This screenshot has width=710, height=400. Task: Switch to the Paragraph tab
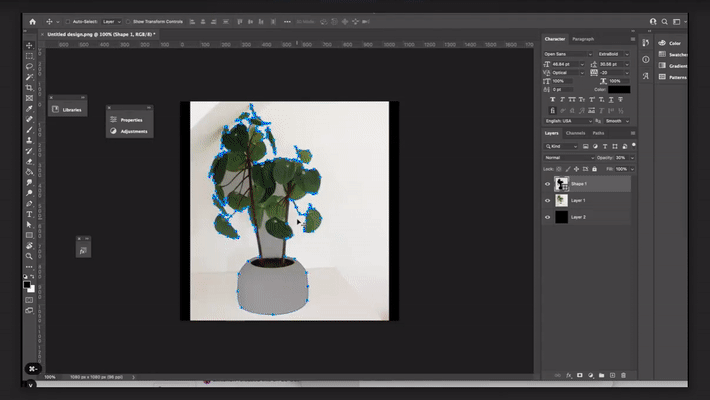[583, 39]
